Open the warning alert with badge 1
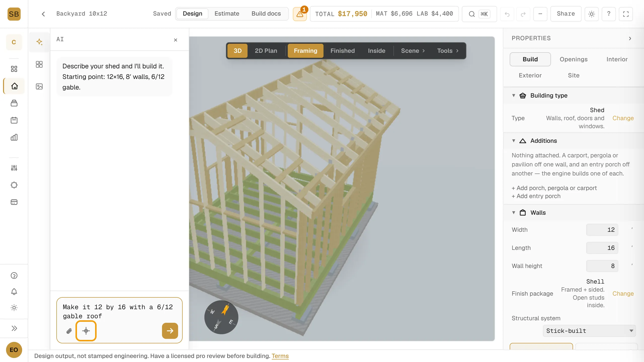The height and width of the screenshot is (362, 644). coord(300,14)
